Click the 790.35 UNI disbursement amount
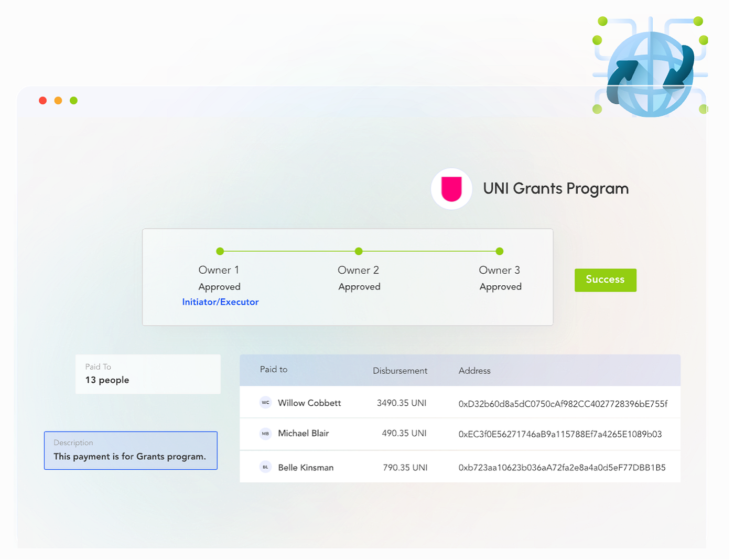The height and width of the screenshot is (560, 734). click(405, 468)
